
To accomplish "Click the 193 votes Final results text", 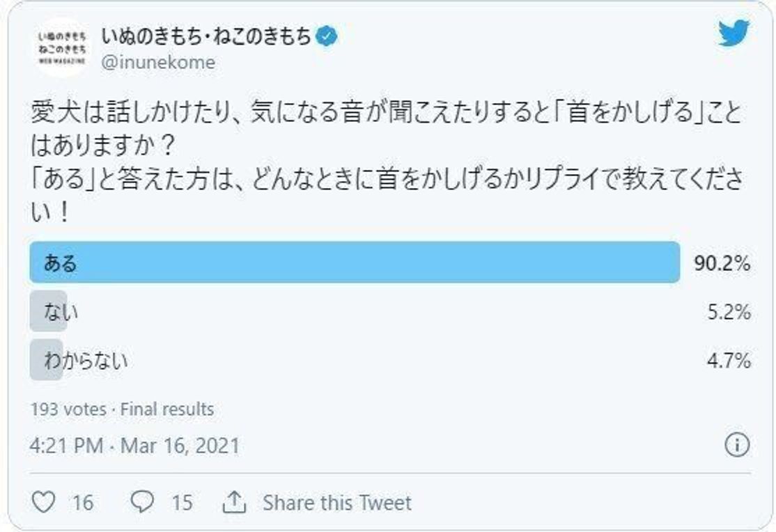I will [x=122, y=409].
